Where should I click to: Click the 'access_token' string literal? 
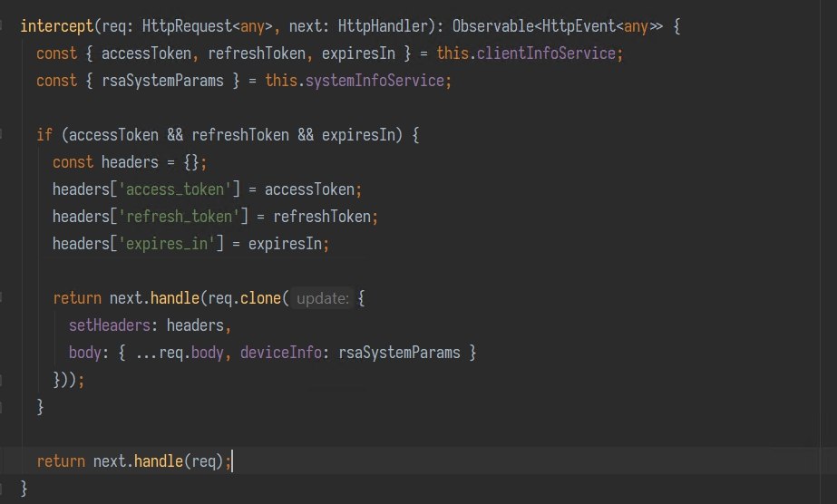(x=174, y=189)
